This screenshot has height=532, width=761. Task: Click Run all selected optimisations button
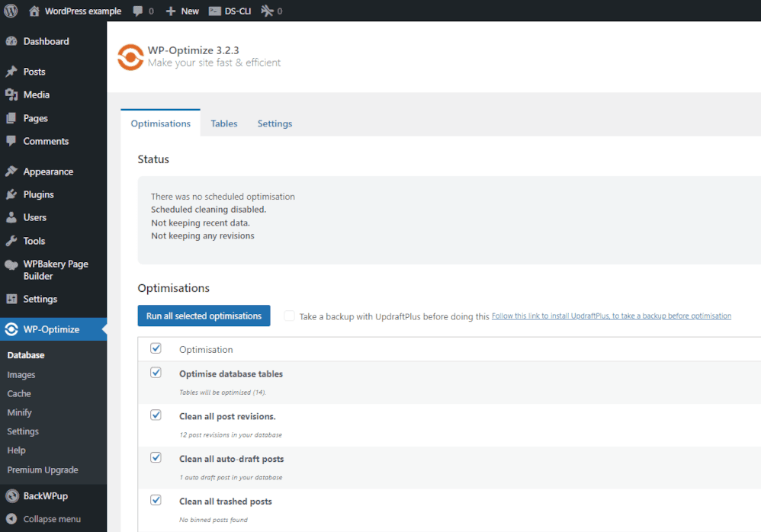click(204, 316)
